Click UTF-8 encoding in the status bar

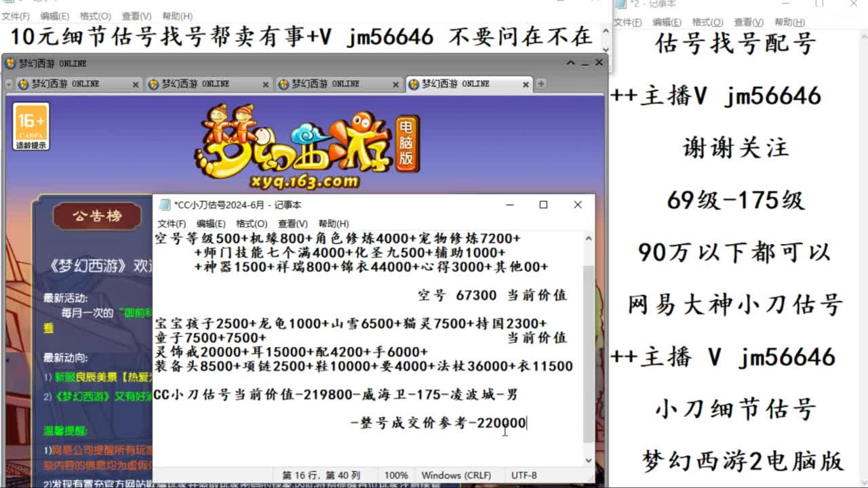click(524, 476)
